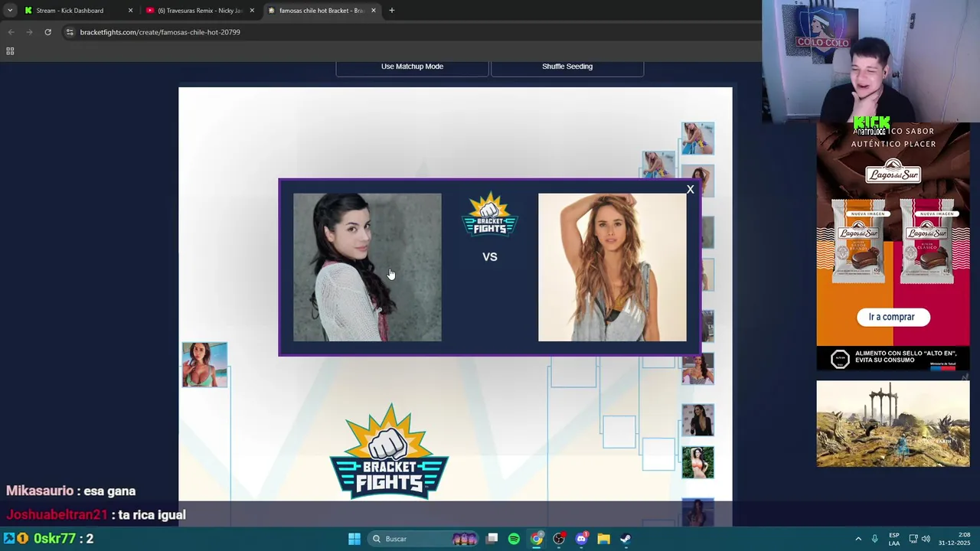980x551 pixels.
Task: Close the famosas chile hot Bracket tab
Action: (374, 11)
